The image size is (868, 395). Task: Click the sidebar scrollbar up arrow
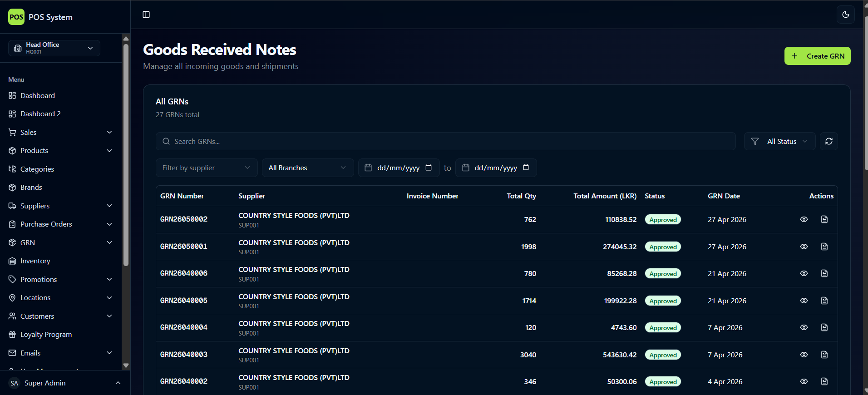126,39
